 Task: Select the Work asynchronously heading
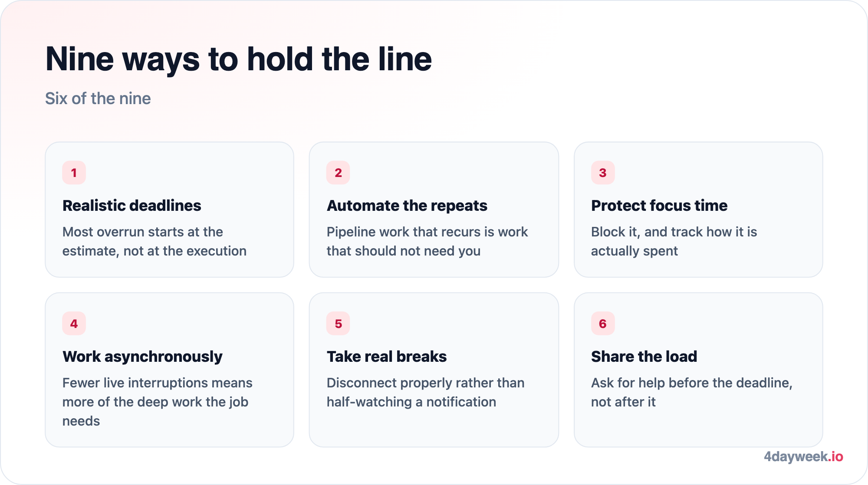[x=142, y=357]
